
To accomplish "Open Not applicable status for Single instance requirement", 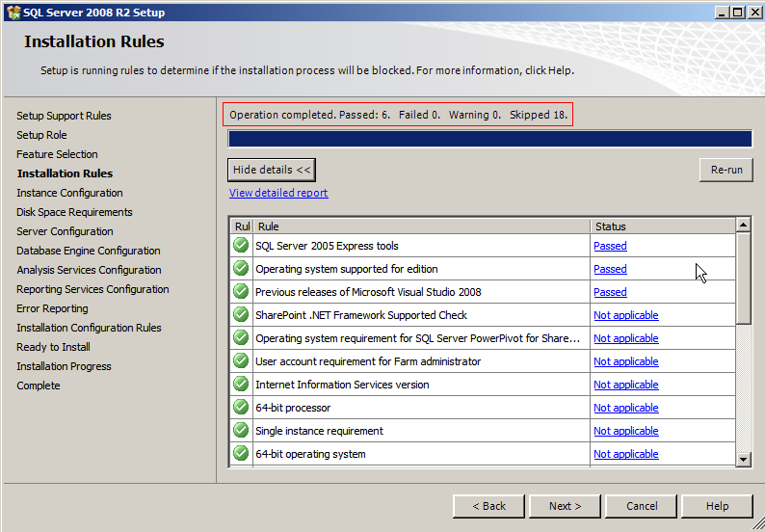I will (626, 431).
